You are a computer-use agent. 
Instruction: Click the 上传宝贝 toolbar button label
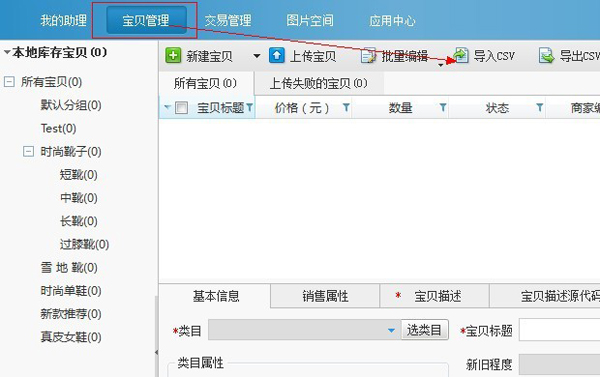(313, 56)
